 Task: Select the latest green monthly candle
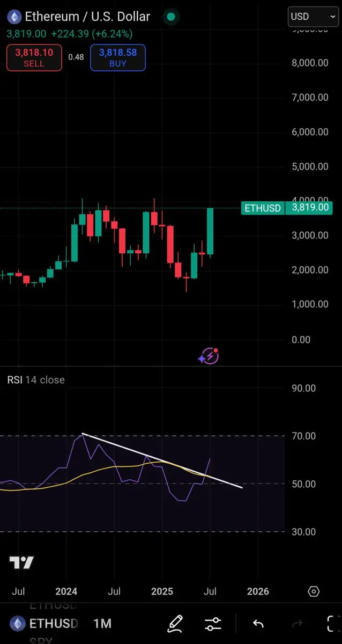pos(211,231)
